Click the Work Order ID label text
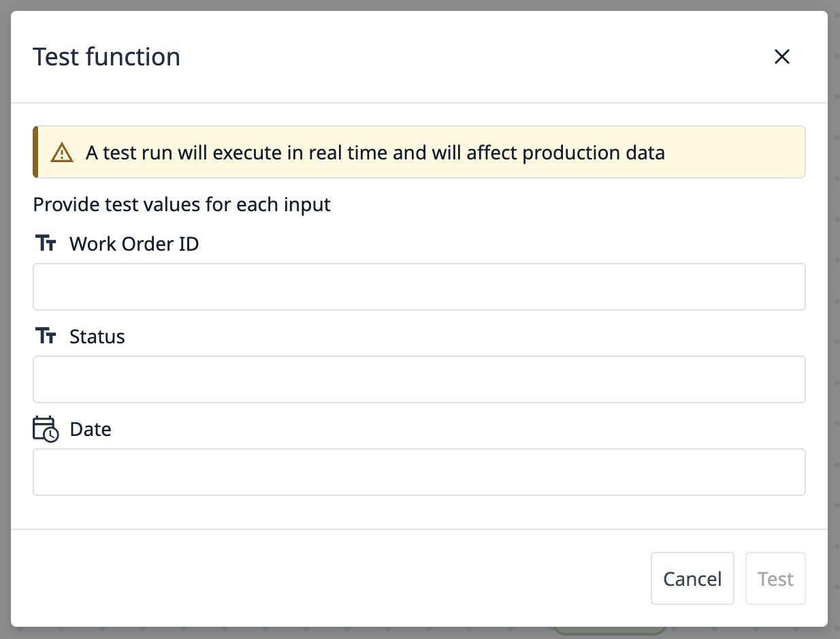This screenshot has height=639, width=840. click(x=133, y=243)
